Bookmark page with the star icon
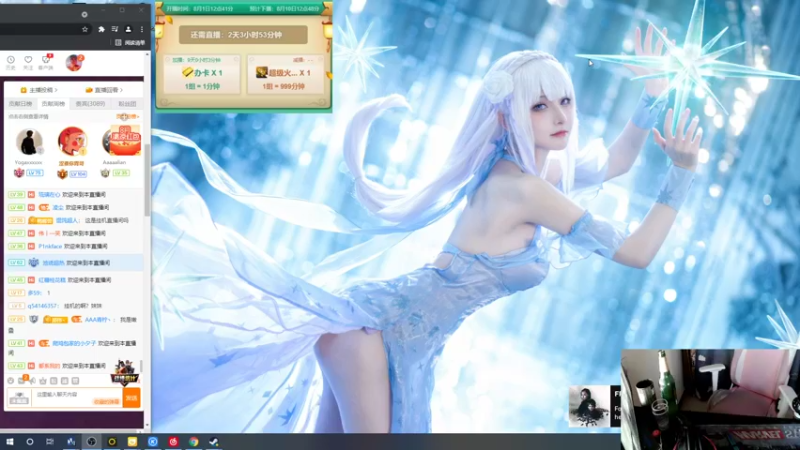Viewport: 800px width, 450px height. (85, 30)
